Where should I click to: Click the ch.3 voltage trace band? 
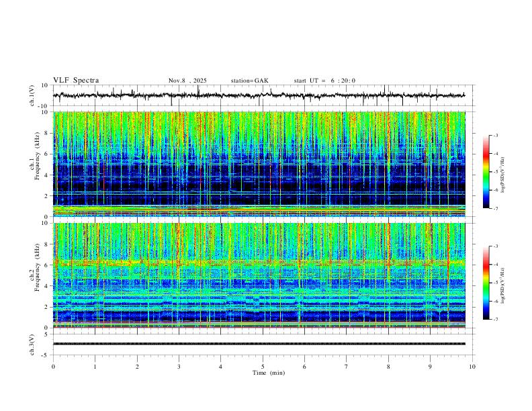[x=259, y=344]
